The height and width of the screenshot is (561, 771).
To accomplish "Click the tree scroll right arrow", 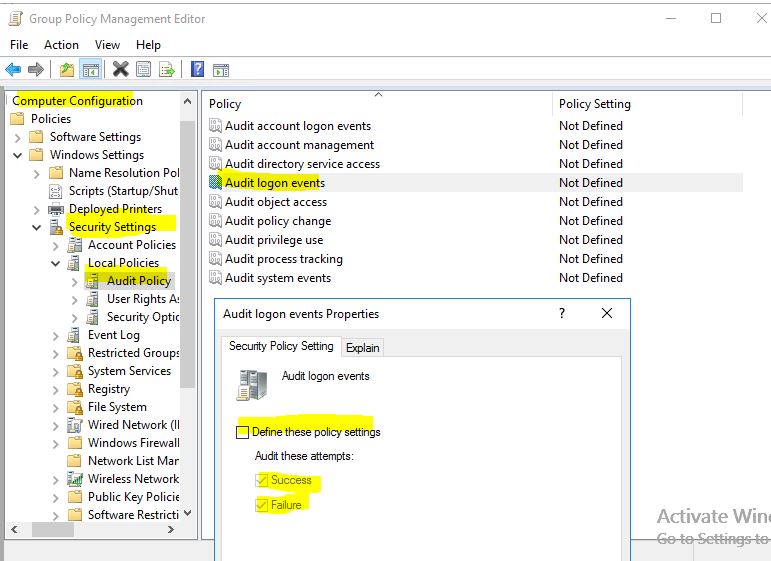I will coord(171,530).
